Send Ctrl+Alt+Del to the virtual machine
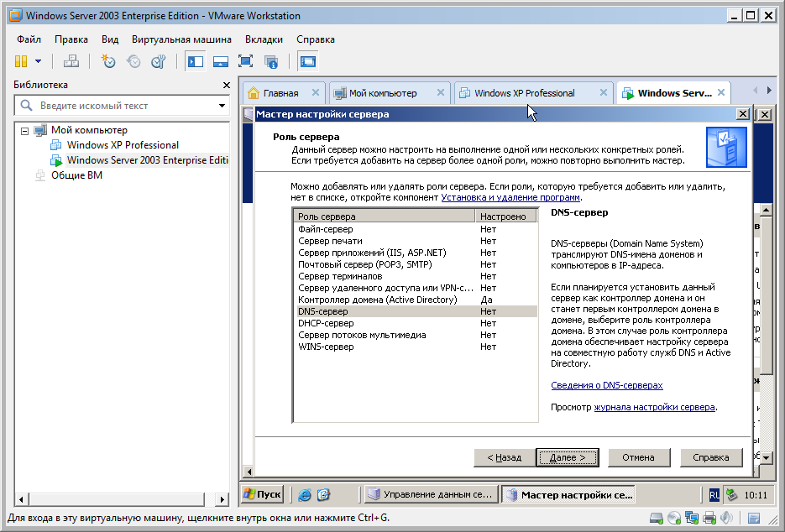785x532 pixels. pos(71,61)
